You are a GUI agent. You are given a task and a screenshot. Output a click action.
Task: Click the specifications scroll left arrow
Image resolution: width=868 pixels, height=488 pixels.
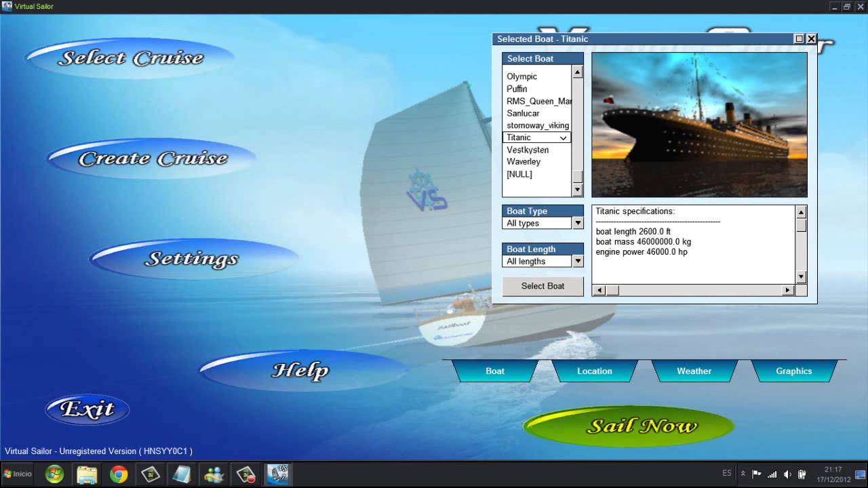tap(599, 290)
